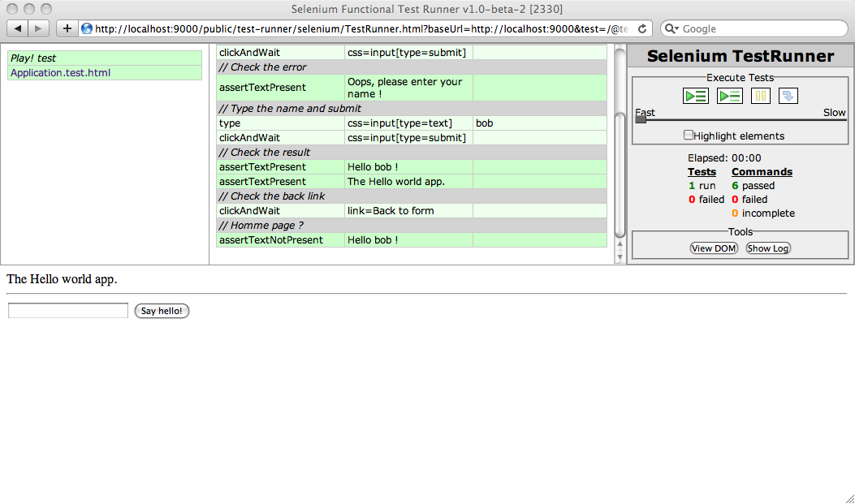
Task: Open the Application.test.html test link
Action: [61, 72]
